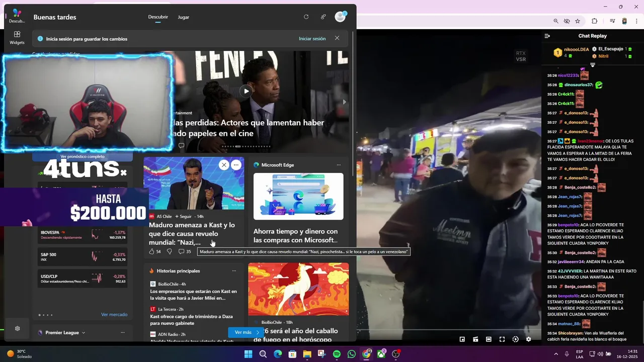Screen dimensions: 644x362
Task: Open the Descubrir icon in widgets sidebar
Action: tap(17, 16)
